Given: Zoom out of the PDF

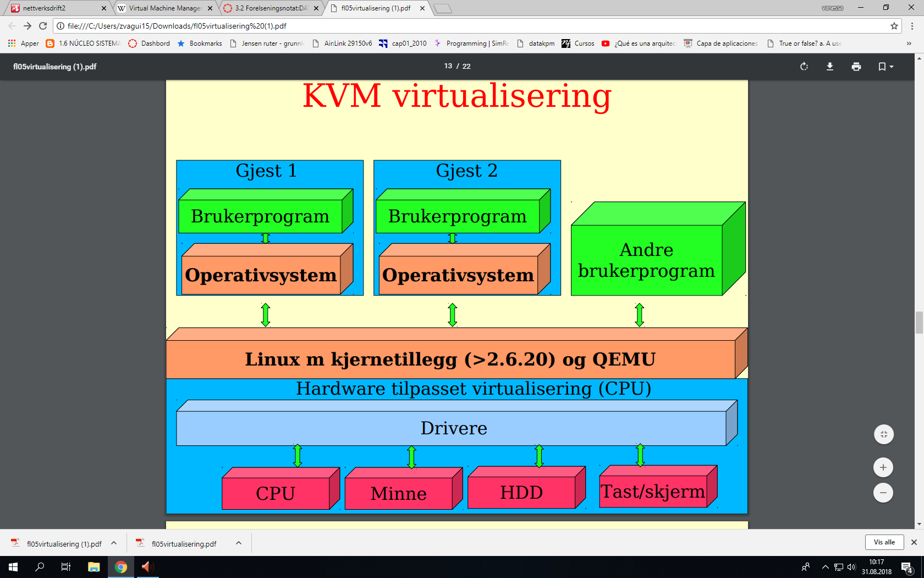Looking at the screenshot, I should [883, 493].
